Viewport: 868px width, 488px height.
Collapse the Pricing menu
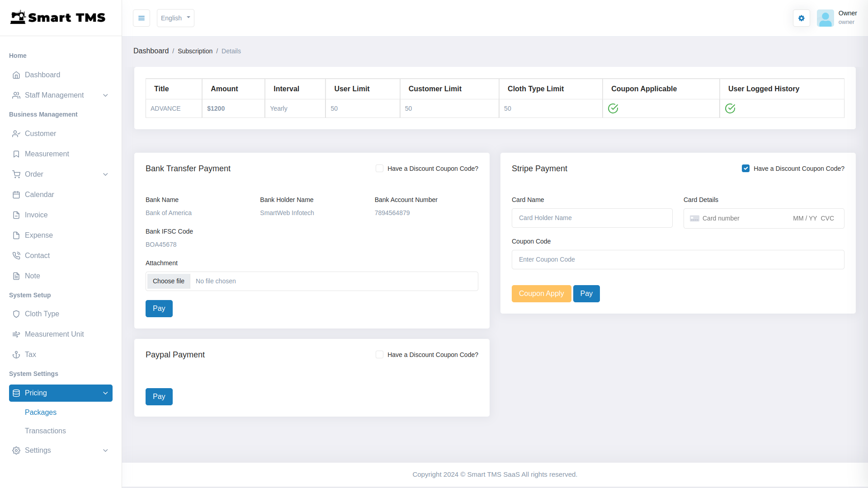pos(105,393)
